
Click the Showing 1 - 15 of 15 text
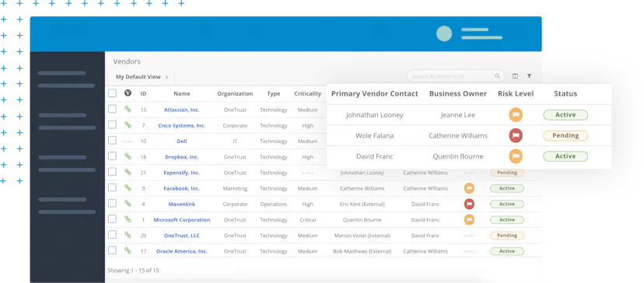click(133, 271)
